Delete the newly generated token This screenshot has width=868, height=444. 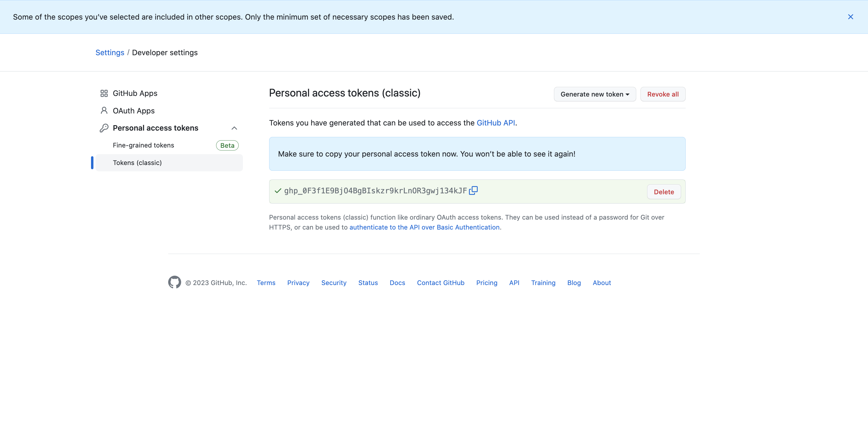tap(664, 192)
